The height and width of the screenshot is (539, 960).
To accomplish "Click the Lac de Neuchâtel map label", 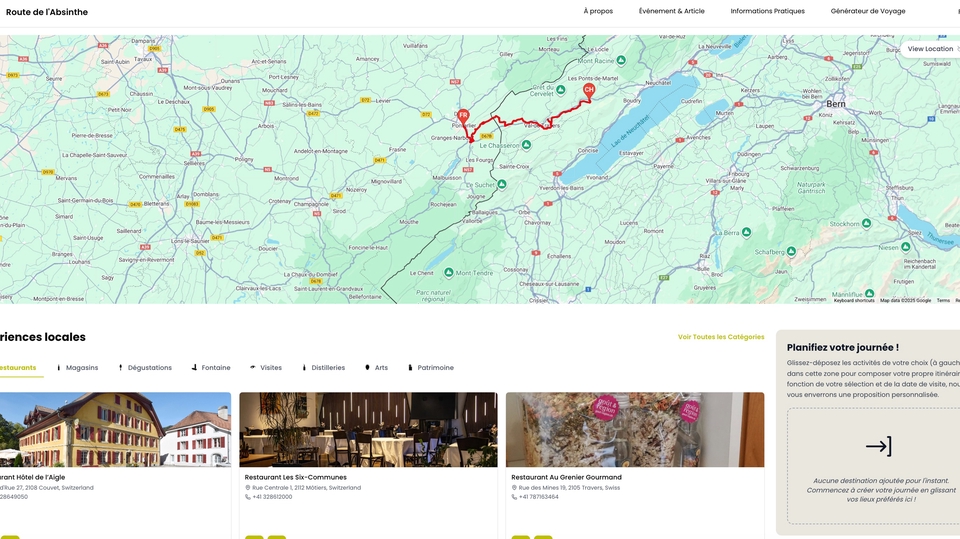I will coord(630,132).
